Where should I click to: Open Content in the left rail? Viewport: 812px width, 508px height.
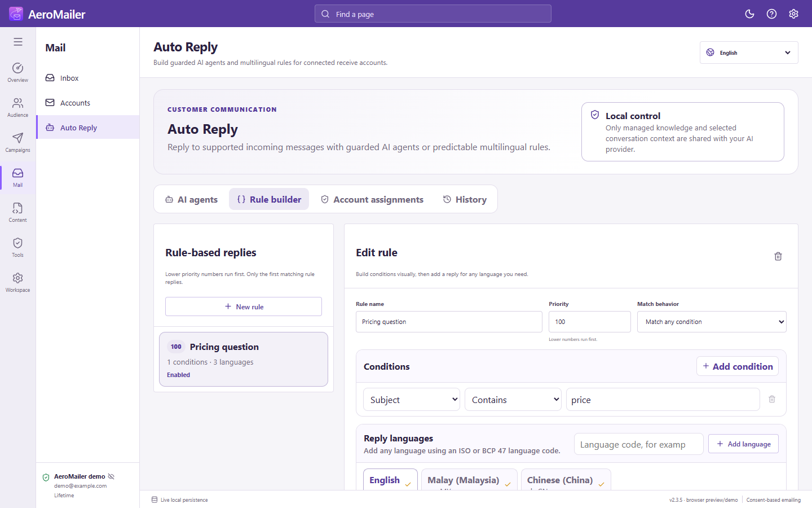18,213
